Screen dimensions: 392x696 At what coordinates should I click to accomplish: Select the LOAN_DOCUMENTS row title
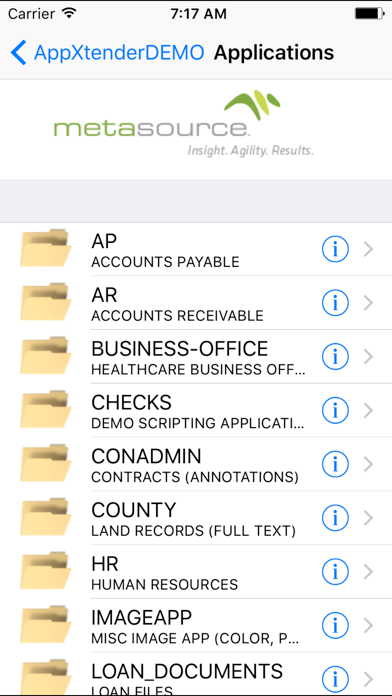(187, 672)
